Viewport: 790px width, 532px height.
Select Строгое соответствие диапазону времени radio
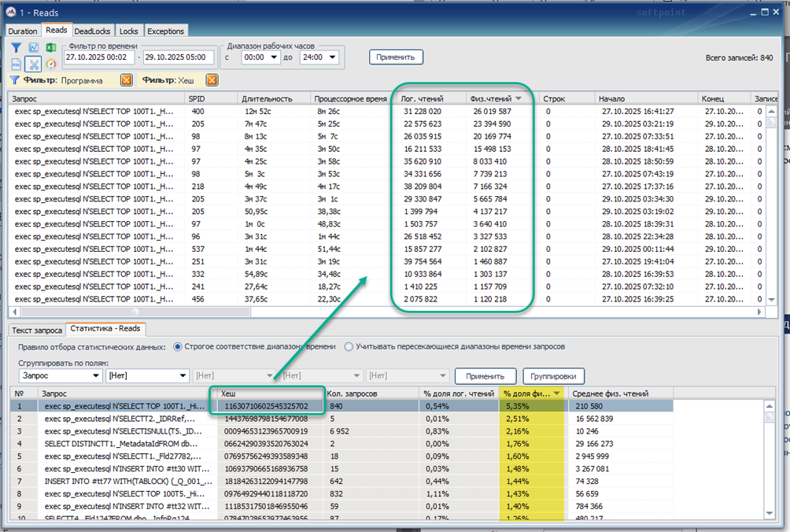(177, 346)
